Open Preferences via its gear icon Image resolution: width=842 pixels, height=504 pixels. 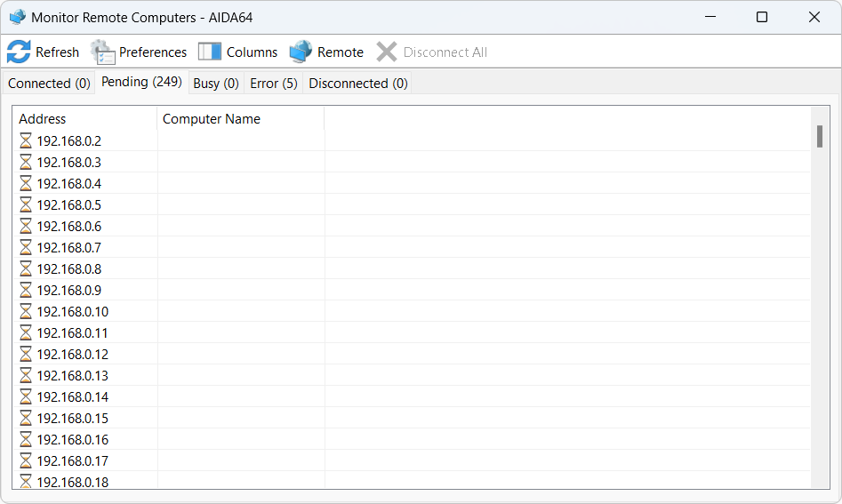click(x=103, y=52)
